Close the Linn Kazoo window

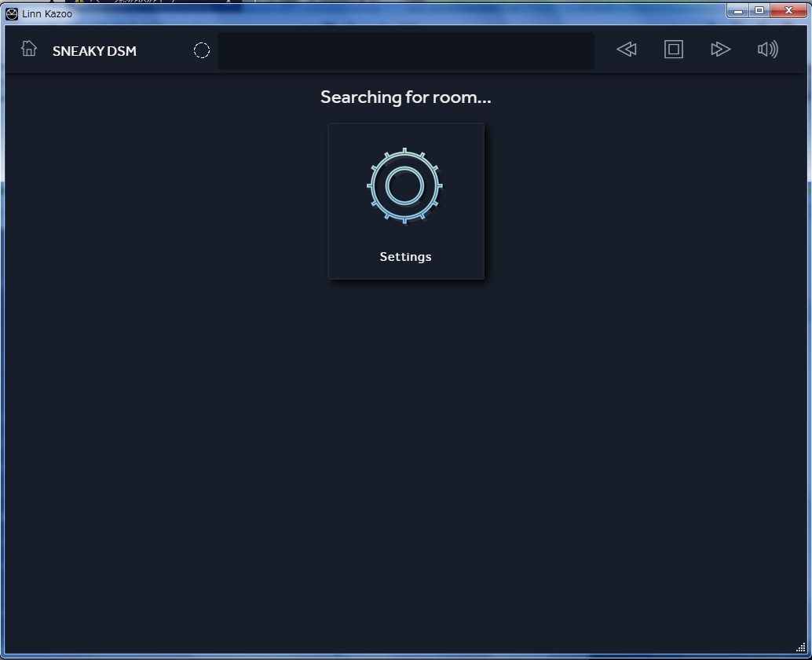pos(788,11)
